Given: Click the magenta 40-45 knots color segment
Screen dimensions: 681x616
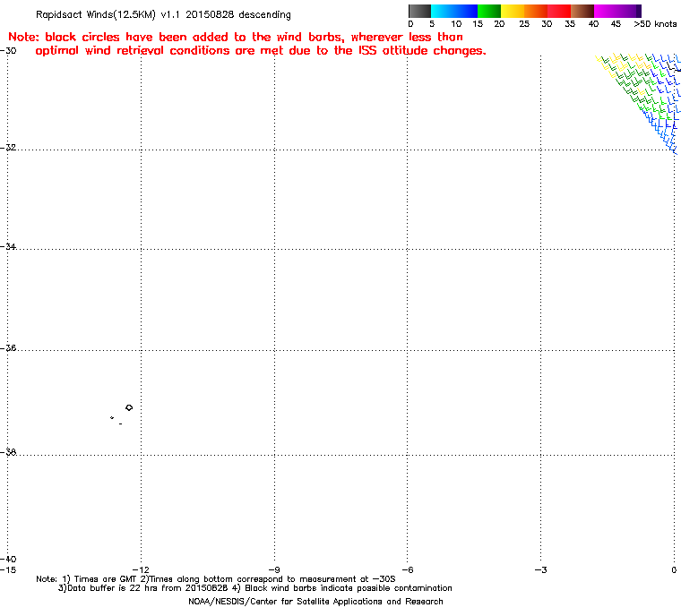Looking at the screenshot, I should coord(606,11).
